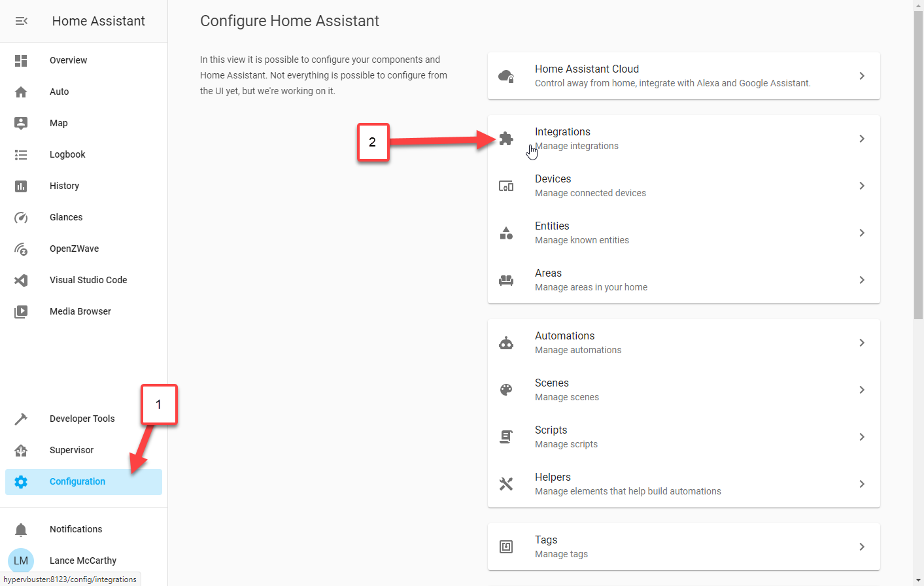Click the Tags icon
The height and width of the screenshot is (586, 924).
coord(506,547)
